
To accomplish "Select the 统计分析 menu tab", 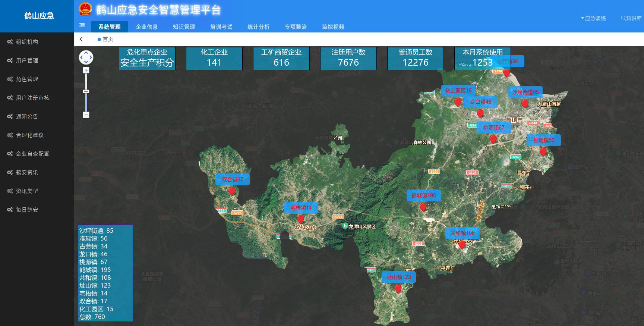I will [x=258, y=27].
